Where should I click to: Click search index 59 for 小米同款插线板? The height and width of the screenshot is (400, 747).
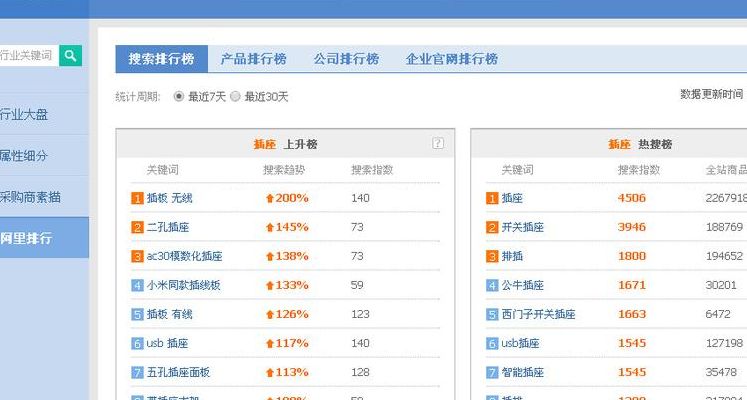point(357,285)
